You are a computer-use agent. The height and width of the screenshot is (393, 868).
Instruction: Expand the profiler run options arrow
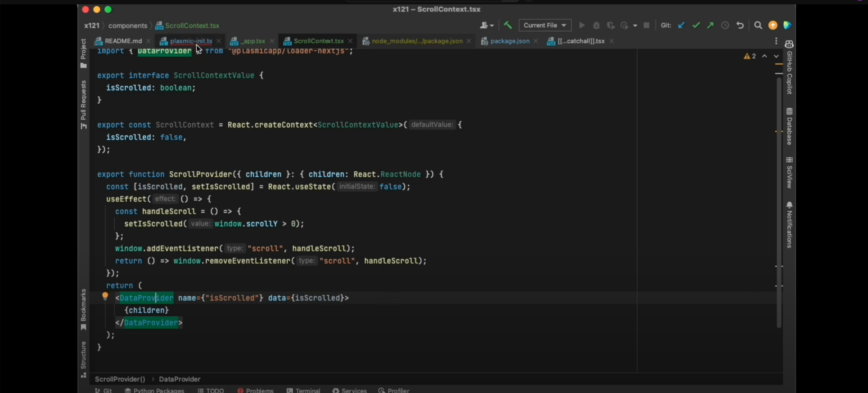635,26
